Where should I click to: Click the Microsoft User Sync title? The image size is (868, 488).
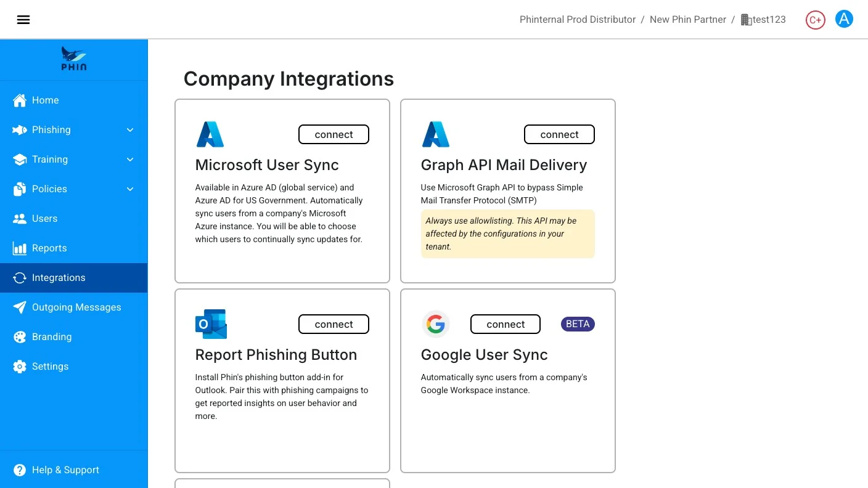pos(267,165)
